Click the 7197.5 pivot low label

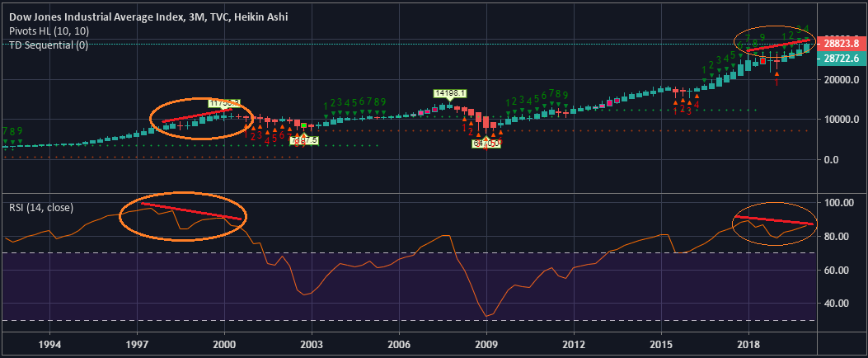304,141
